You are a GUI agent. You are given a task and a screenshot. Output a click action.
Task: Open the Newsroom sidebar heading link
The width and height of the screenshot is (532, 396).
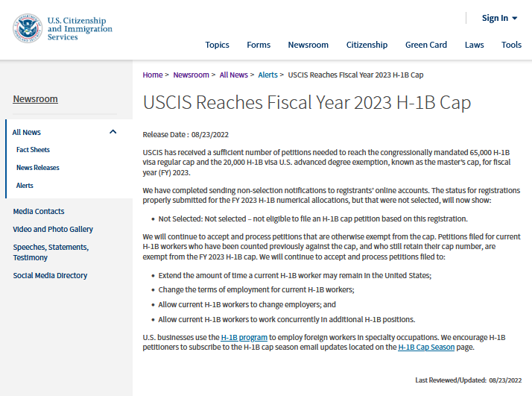click(x=35, y=99)
